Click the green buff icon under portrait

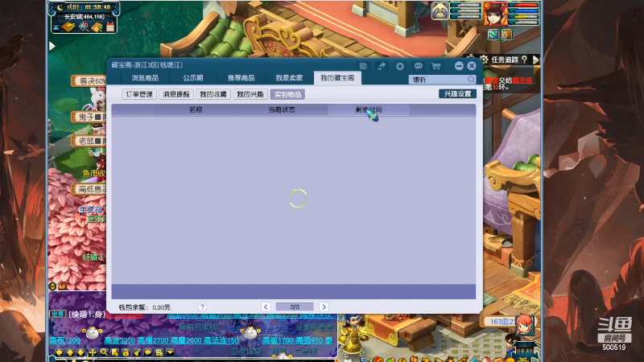coord(493,35)
